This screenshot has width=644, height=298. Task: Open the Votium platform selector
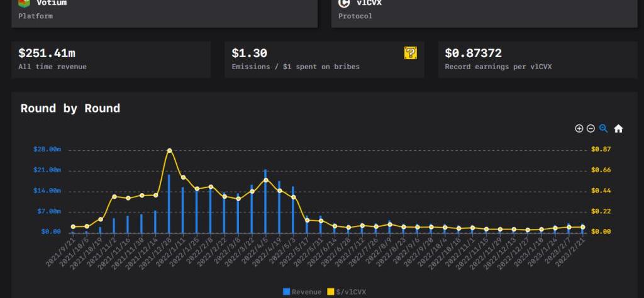(x=164, y=11)
